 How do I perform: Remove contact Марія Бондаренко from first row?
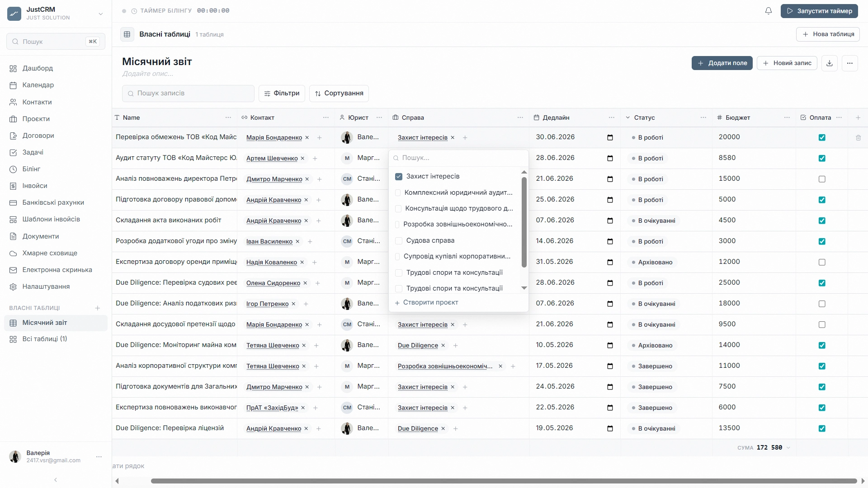[x=307, y=137]
